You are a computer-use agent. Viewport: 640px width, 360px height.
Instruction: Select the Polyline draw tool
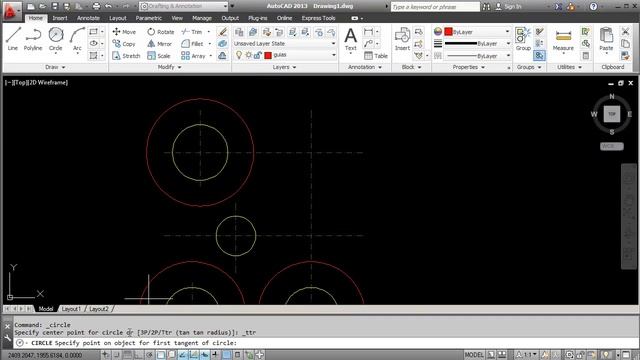coord(33,39)
